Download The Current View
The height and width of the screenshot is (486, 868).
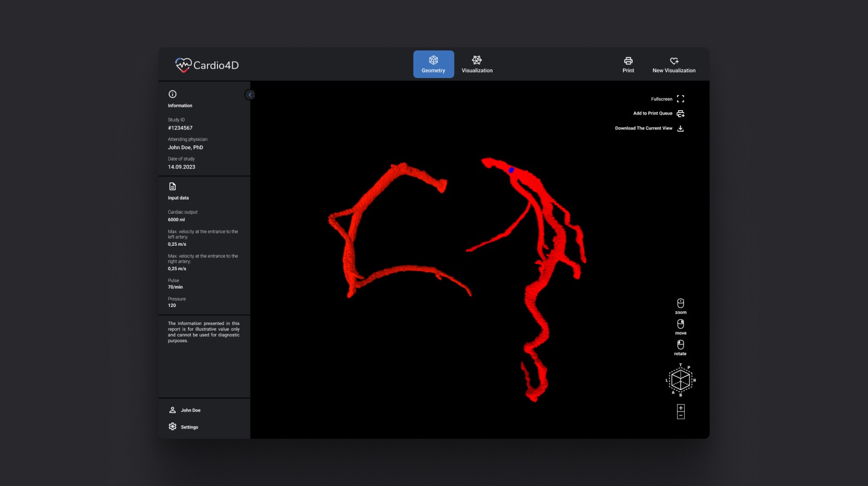pyautogui.click(x=649, y=129)
